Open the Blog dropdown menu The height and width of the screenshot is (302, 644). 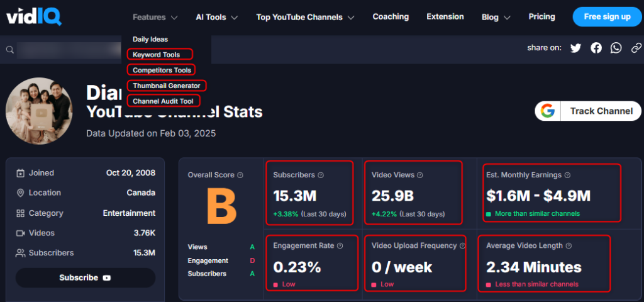pyautogui.click(x=496, y=17)
